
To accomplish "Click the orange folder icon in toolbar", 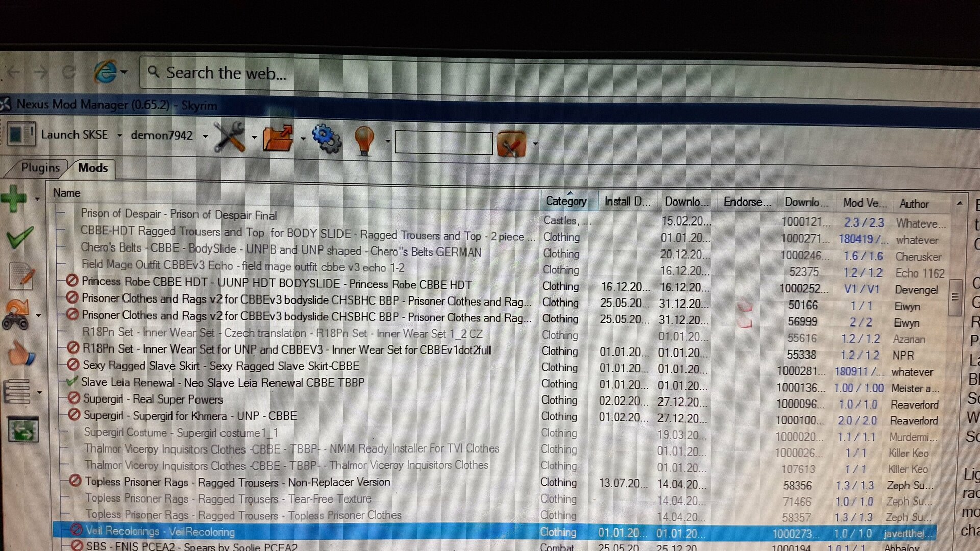I will [278, 138].
